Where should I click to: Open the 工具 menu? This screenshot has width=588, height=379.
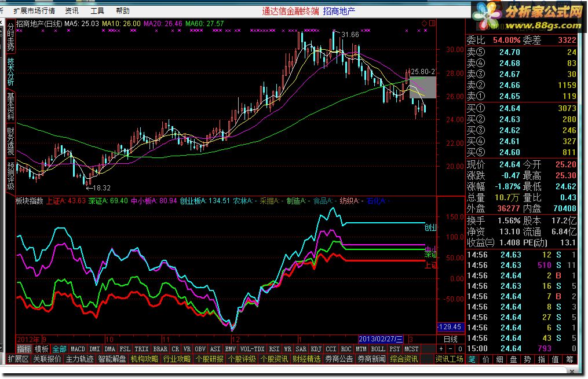point(97,11)
